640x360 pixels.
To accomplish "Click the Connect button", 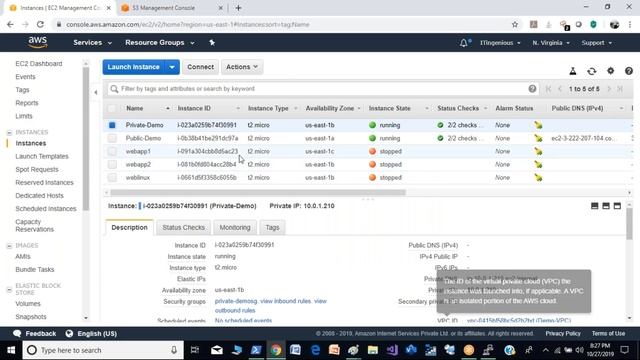I will click(200, 67).
